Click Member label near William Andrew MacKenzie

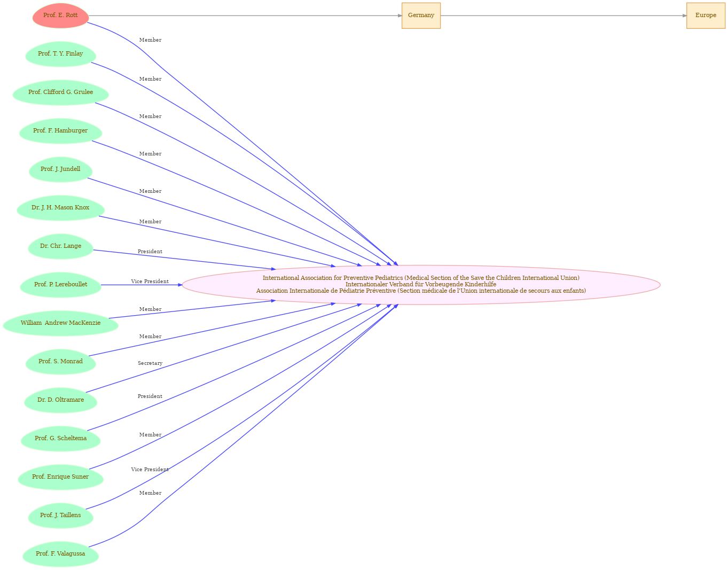pos(150,309)
